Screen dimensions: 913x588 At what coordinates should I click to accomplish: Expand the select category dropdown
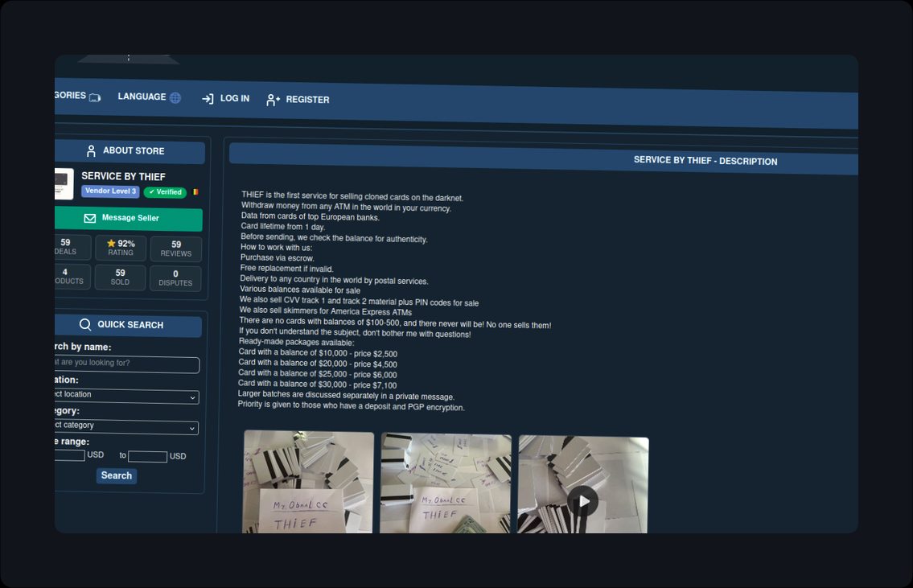pyautogui.click(x=126, y=427)
